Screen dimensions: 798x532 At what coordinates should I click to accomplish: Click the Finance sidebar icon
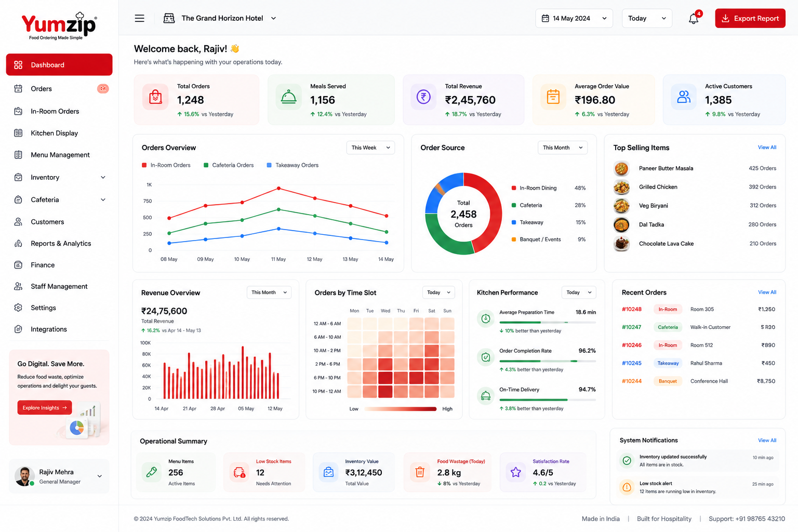pos(18,265)
